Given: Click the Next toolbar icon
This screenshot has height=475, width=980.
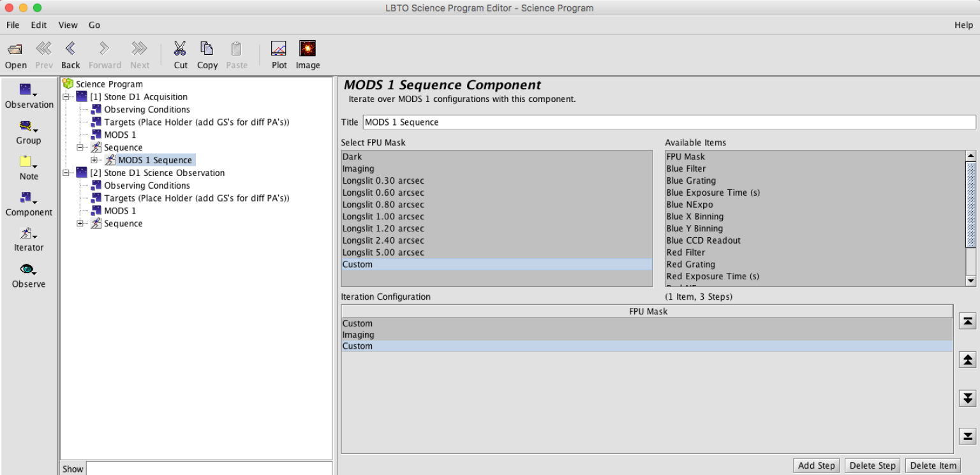Looking at the screenshot, I should [139, 49].
